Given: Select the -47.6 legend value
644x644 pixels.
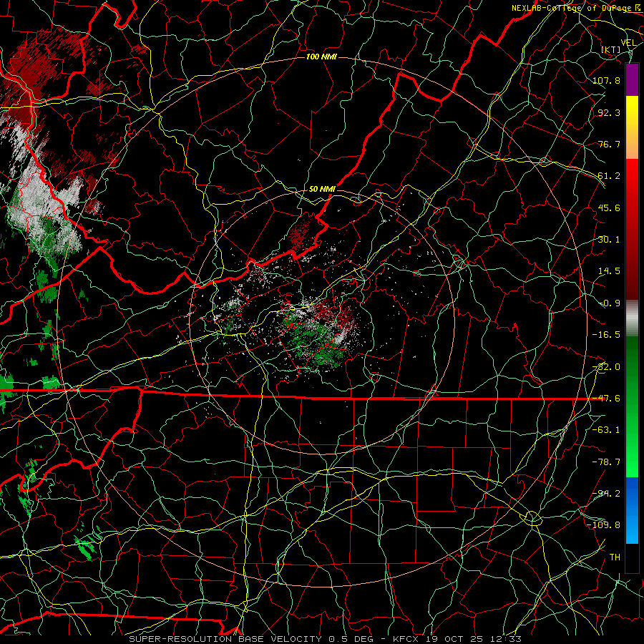Looking at the screenshot, I should pyautogui.click(x=606, y=399).
